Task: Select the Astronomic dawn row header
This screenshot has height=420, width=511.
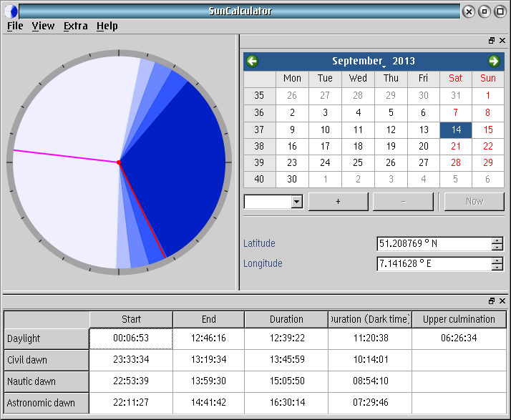Action: 47,403
